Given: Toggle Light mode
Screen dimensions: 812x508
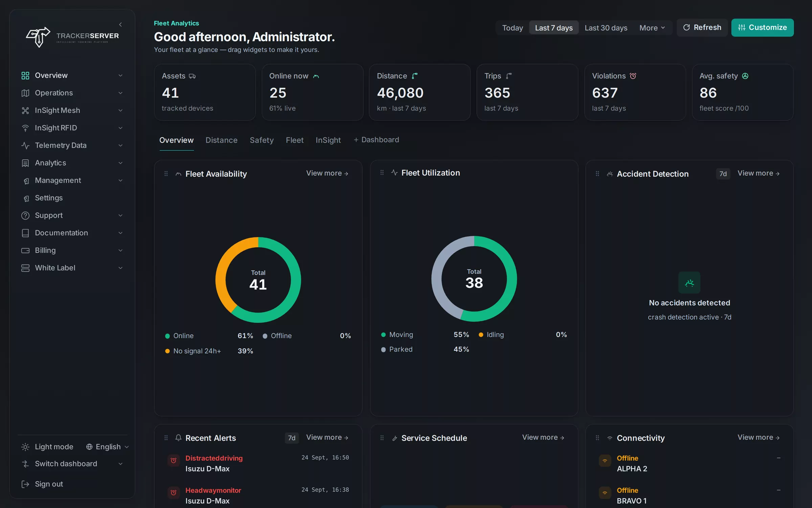Looking at the screenshot, I should coord(47,447).
